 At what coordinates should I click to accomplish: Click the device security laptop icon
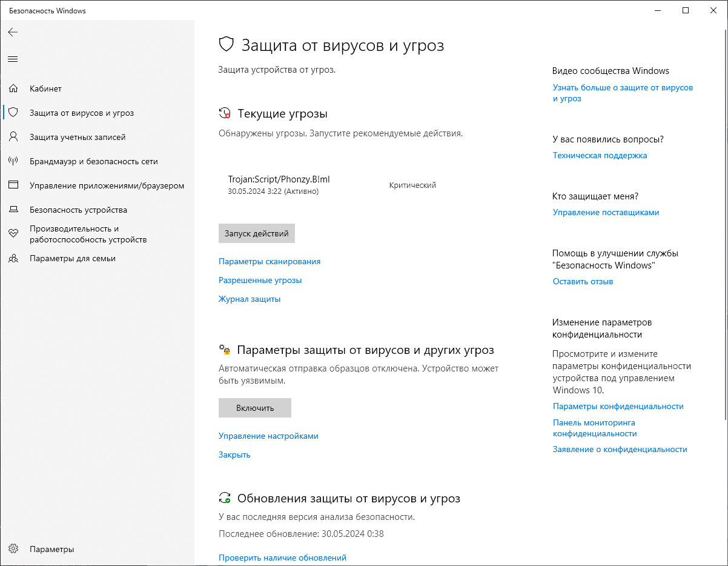pos(13,210)
